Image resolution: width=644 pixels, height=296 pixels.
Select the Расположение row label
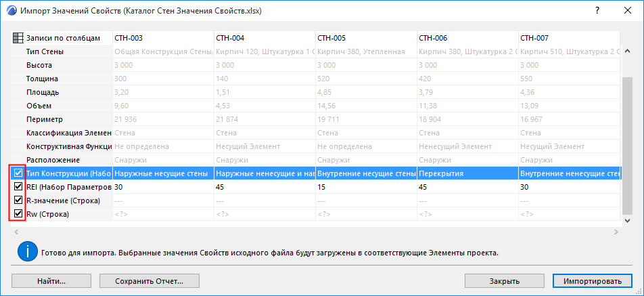coord(53,160)
